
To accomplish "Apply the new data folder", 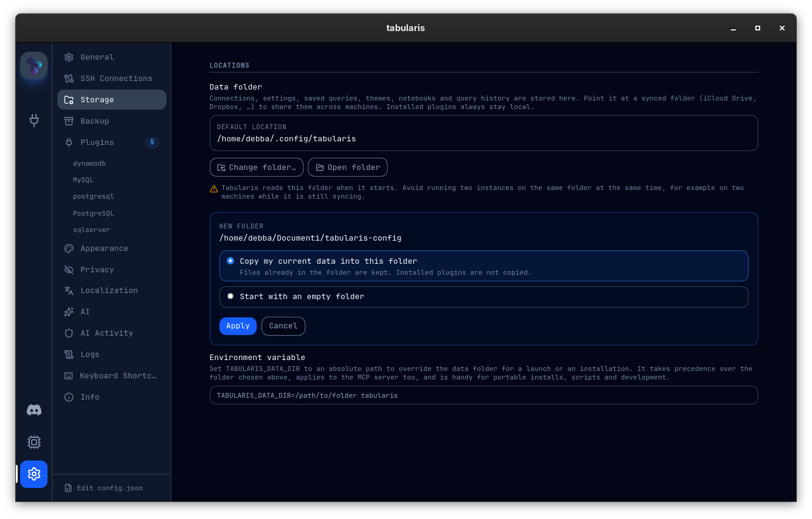I will (238, 326).
